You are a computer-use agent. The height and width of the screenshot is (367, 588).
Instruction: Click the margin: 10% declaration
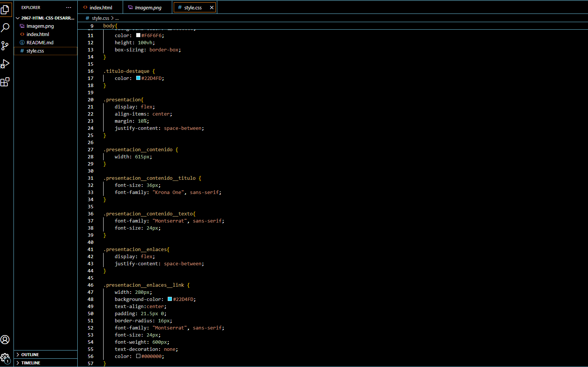pyautogui.click(x=132, y=121)
